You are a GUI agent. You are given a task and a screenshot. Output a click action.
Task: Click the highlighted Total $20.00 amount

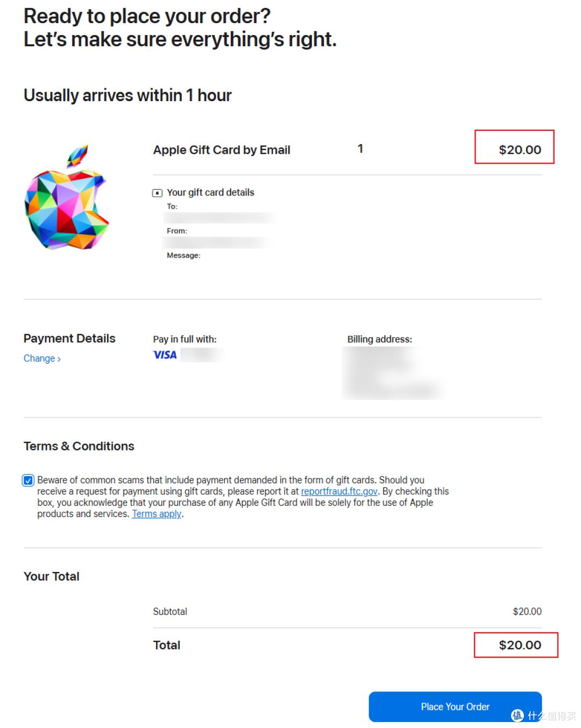tap(520, 645)
